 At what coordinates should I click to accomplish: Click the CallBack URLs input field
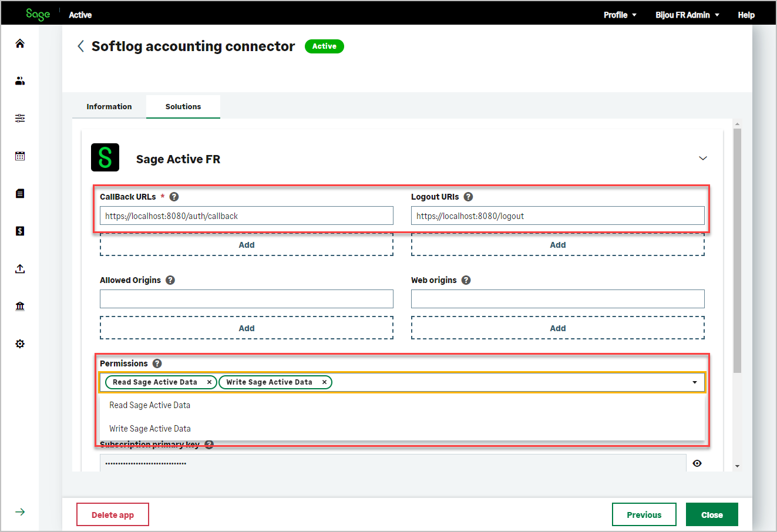247,216
